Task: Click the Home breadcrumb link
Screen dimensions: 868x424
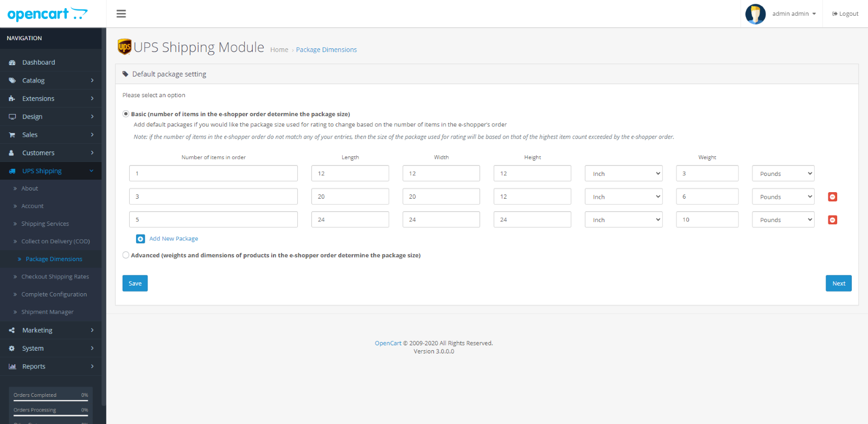Action: pos(279,50)
